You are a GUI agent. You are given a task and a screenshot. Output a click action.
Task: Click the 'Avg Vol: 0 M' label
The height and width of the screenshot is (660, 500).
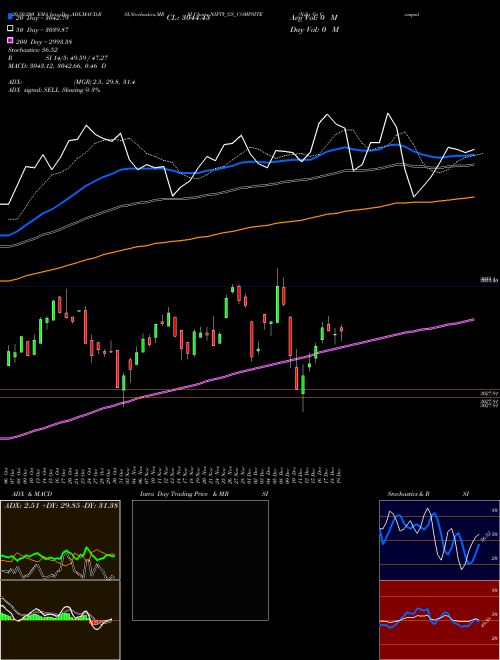pos(314,18)
